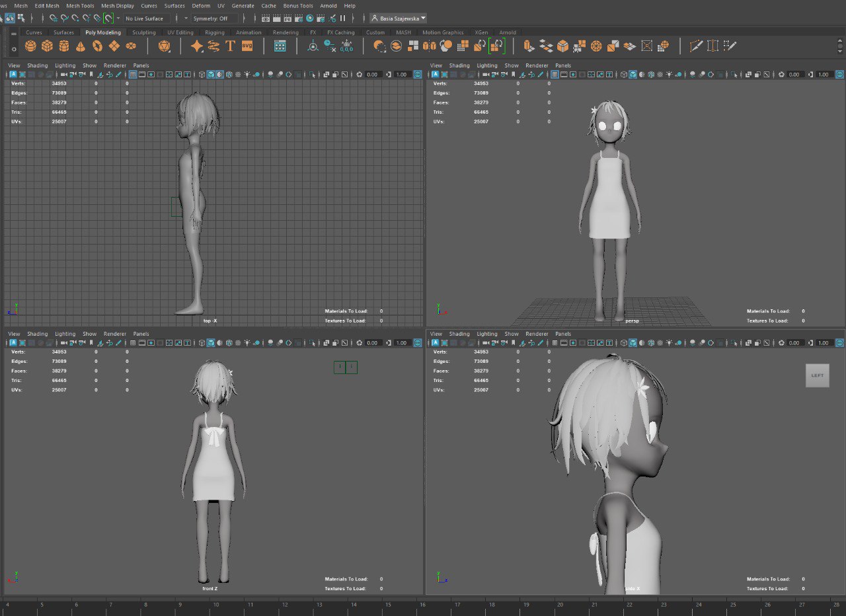Click the polygon torus shelf icon

(x=97, y=46)
